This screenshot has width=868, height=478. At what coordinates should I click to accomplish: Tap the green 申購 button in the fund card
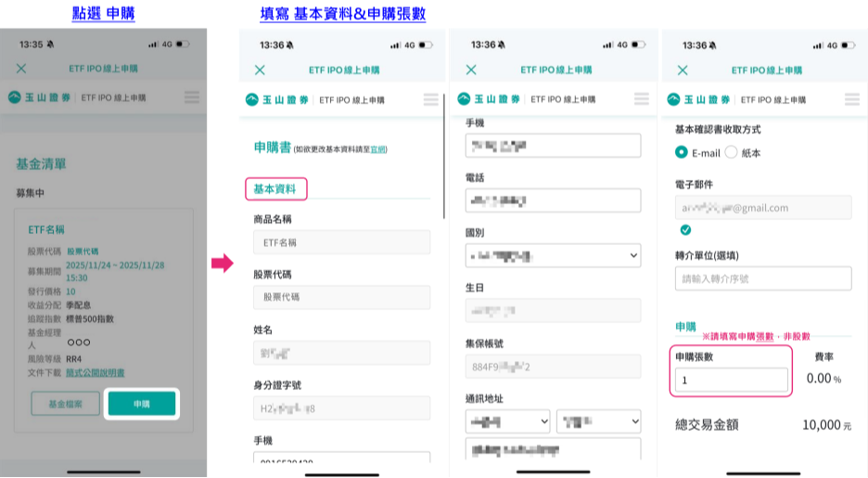coord(141,404)
